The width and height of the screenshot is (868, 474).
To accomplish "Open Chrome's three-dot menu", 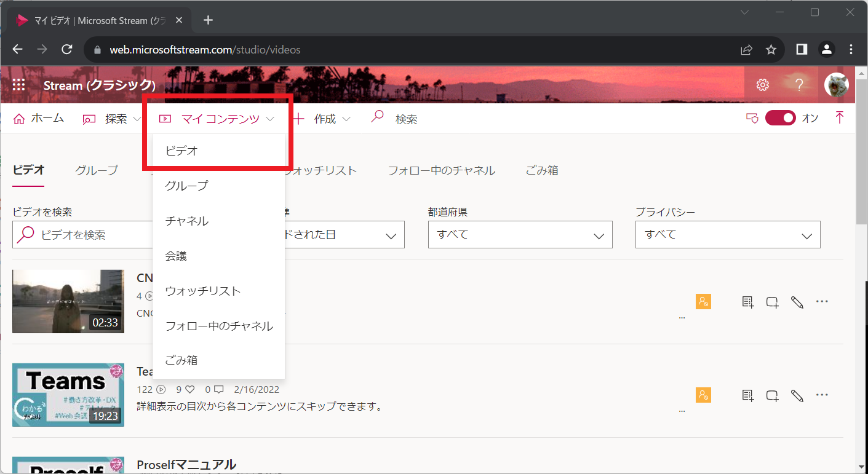I will [x=851, y=49].
